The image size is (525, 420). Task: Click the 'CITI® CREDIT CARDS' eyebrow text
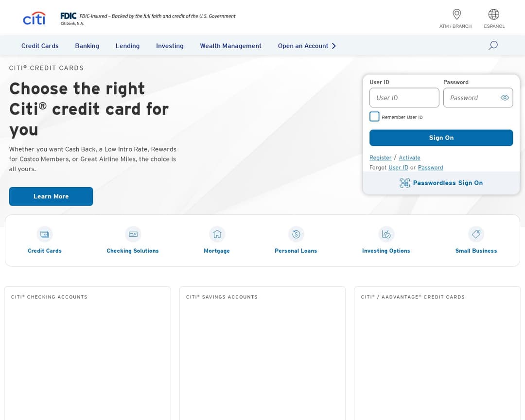pos(46,68)
